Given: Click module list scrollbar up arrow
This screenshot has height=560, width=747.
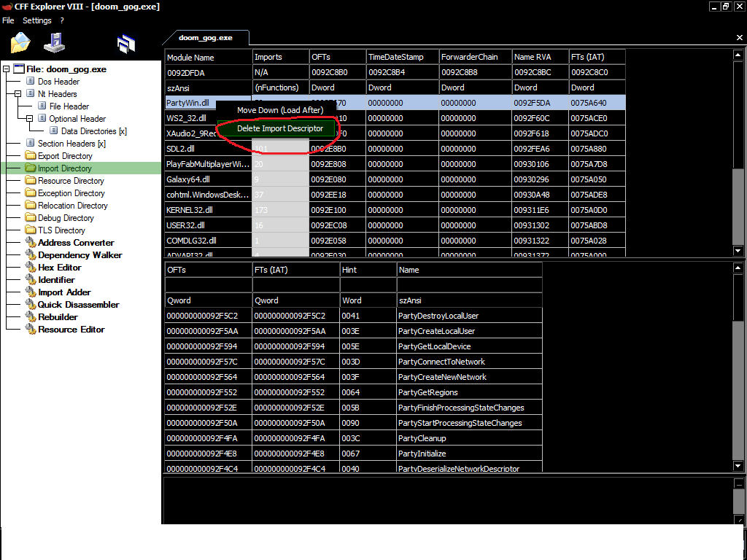Looking at the screenshot, I should click(738, 55).
